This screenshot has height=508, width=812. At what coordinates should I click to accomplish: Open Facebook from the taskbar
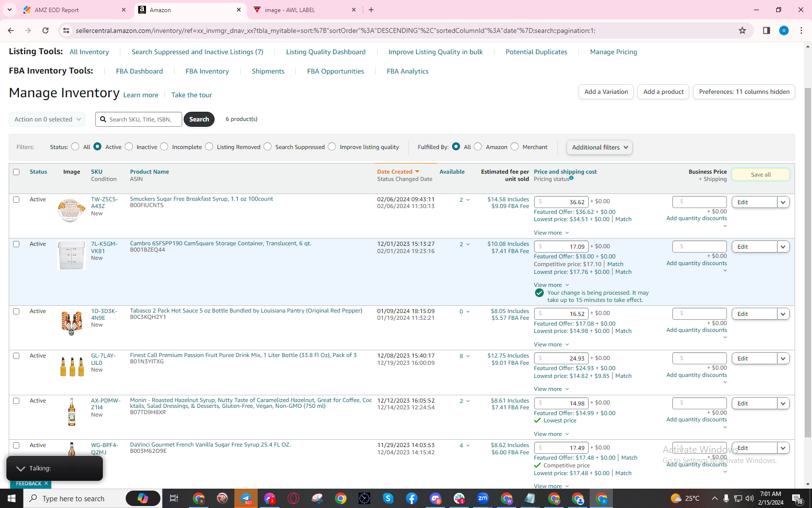pyautogui.click(x=412, y=498)
